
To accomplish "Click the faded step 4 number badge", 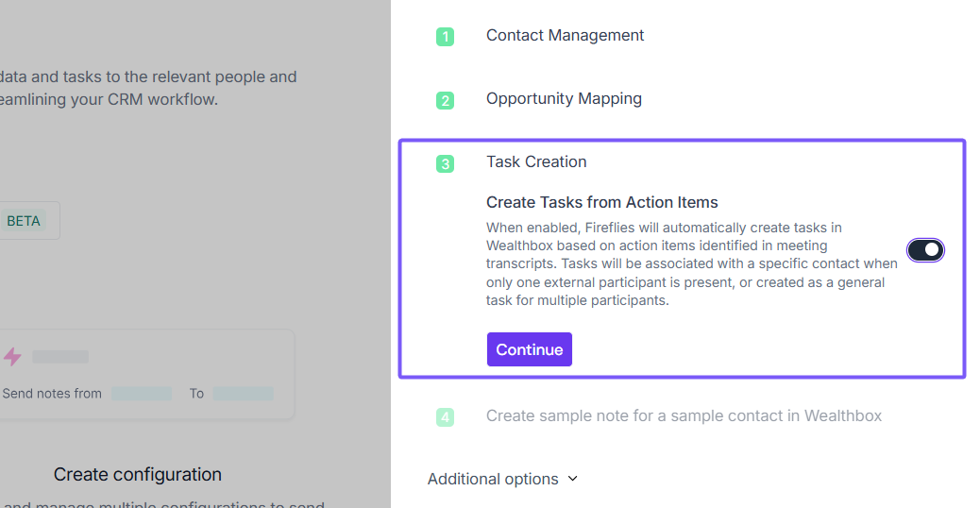I will 445,417.
